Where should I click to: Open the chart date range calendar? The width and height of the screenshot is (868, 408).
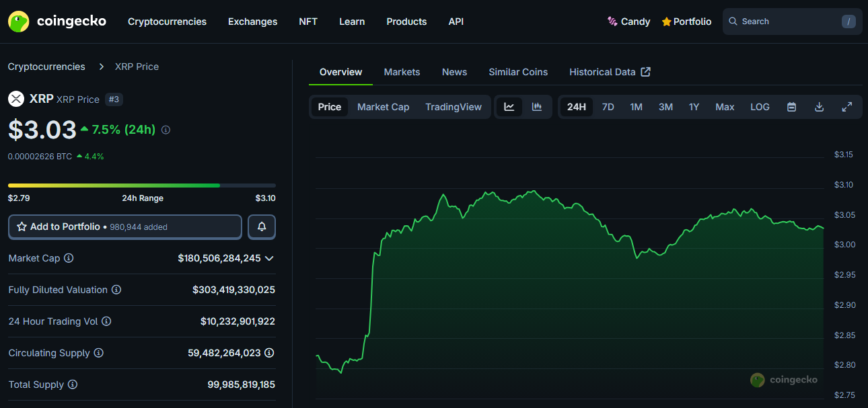(x=791, y=107)
